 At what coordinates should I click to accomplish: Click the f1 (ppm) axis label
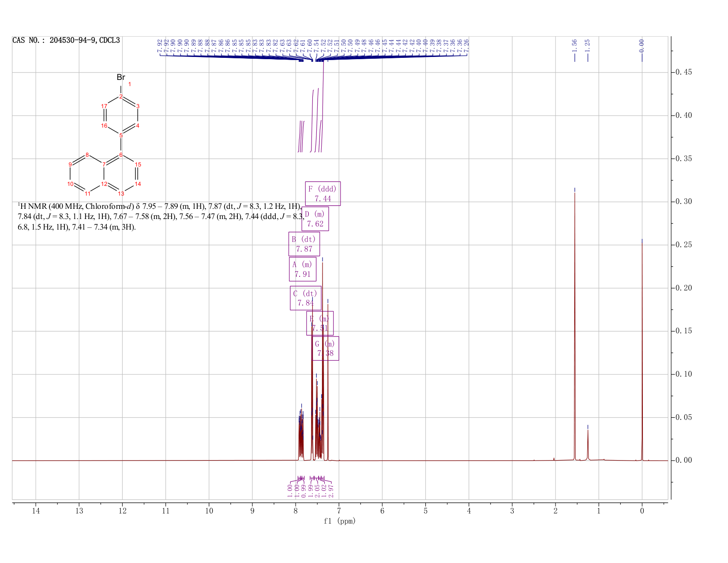339,521
